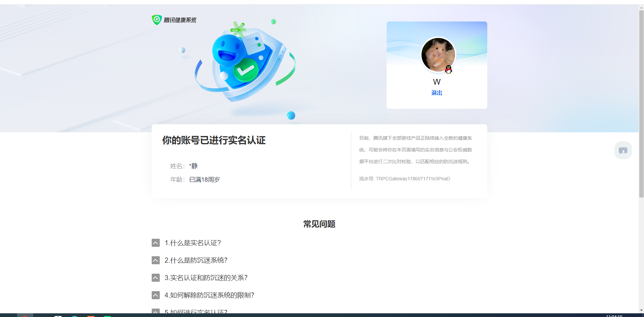Click the scrollbar up arrow
Image resolution: width=644 pixels, height=317 pixels.
641,7
